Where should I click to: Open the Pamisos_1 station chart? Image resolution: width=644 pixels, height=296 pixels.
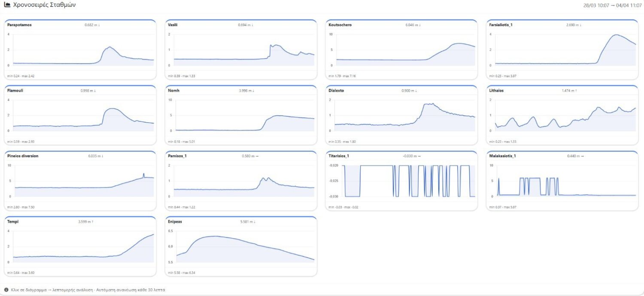[241, 181]
